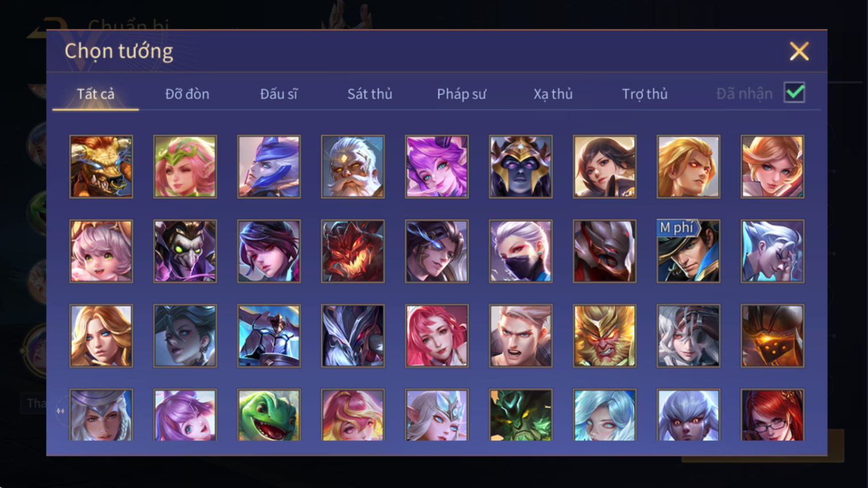This screenshot has width=868, height=488.
Task: Pick the purple bird-masked jester hero
Action: pyautogui.click(x=185, y=251)
